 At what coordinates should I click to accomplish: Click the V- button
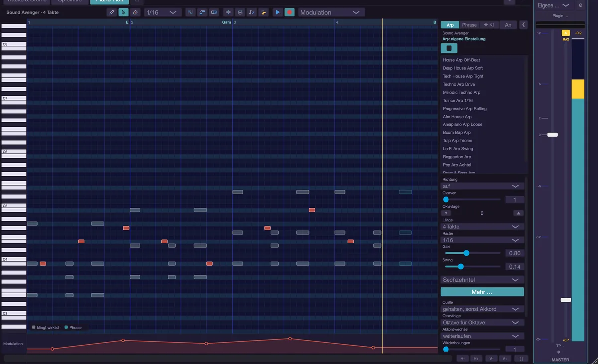[x=491, y=358]
